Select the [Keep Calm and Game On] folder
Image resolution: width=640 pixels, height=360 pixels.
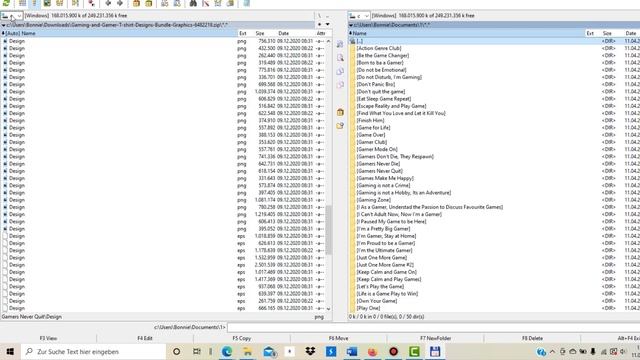click(x=387, y=272)
